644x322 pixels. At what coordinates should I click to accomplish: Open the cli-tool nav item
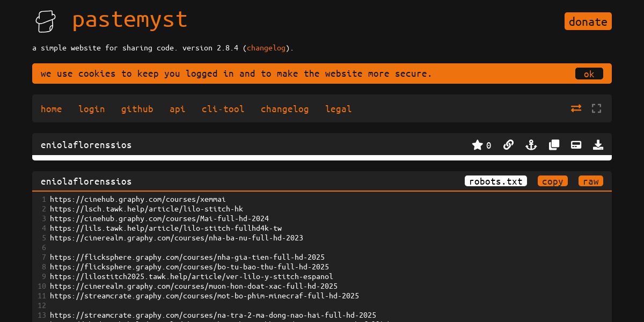(223, 109)
